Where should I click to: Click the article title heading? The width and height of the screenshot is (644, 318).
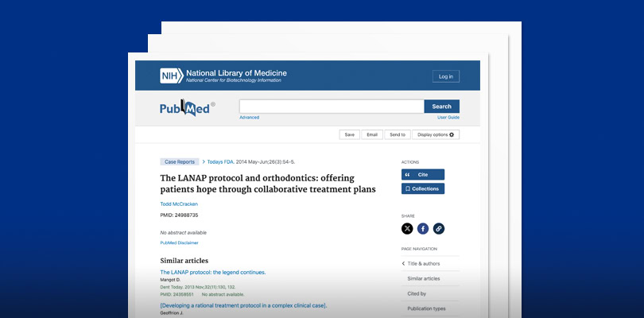268,184
